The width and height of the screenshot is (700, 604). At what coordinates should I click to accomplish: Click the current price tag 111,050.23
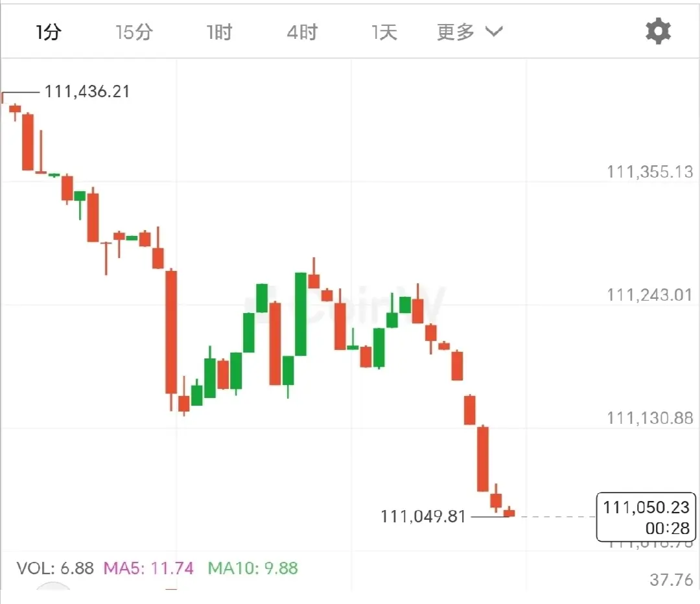pos(646,517)
